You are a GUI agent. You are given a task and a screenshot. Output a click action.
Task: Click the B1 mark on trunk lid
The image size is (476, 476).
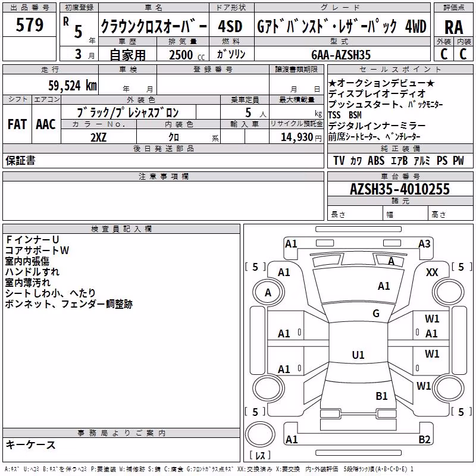381,396
